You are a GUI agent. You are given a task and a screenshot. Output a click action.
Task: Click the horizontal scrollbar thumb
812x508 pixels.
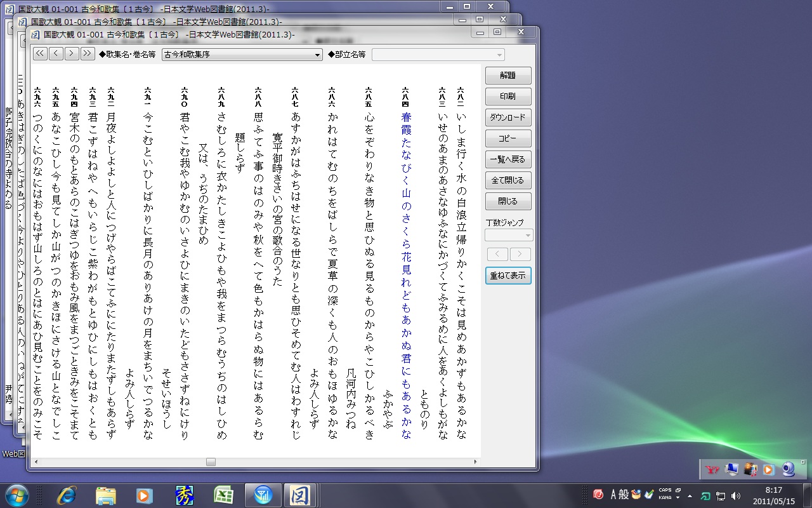click(x=211, y=462)
